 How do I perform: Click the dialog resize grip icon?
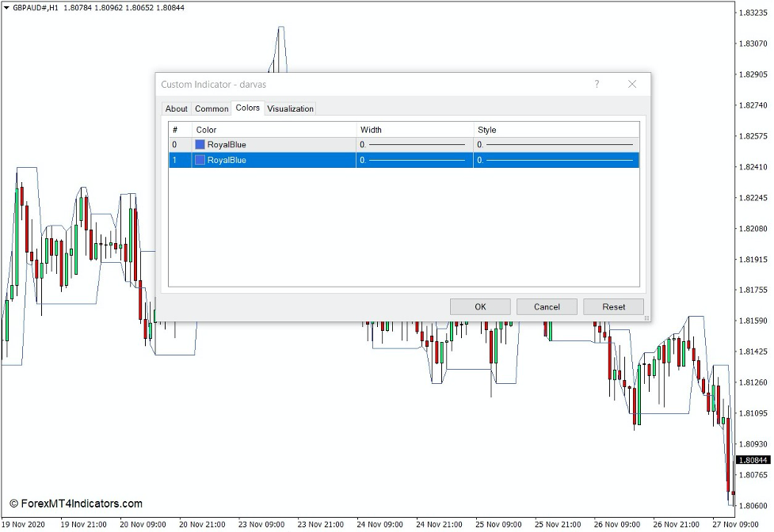(646, 318)
